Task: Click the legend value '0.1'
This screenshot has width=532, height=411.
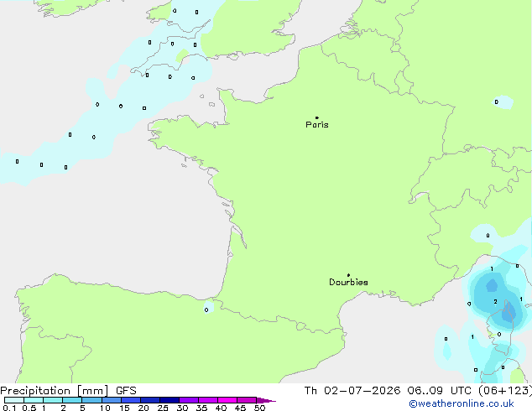Action: point(9,408)
